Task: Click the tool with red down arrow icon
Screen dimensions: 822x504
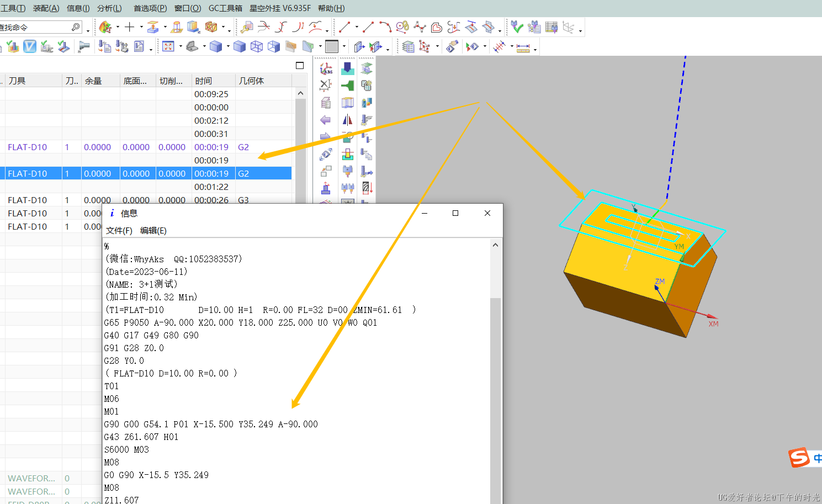Action: [367, 188]
